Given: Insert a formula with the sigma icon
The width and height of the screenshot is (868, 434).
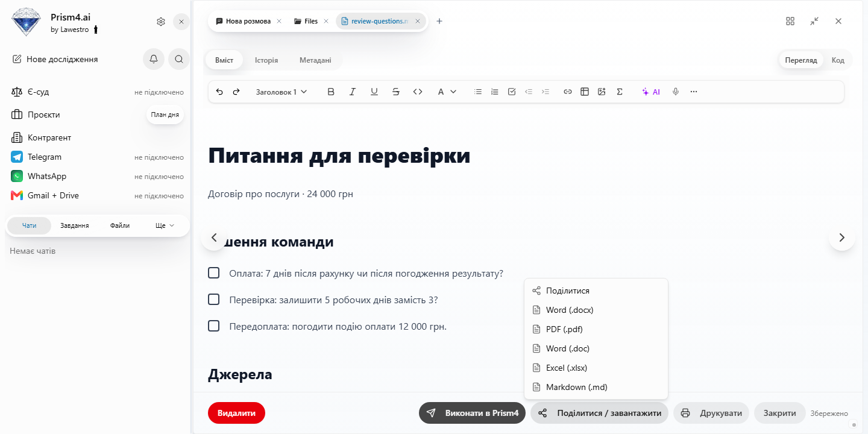Looking at the screenshot, I should (620, 92).
